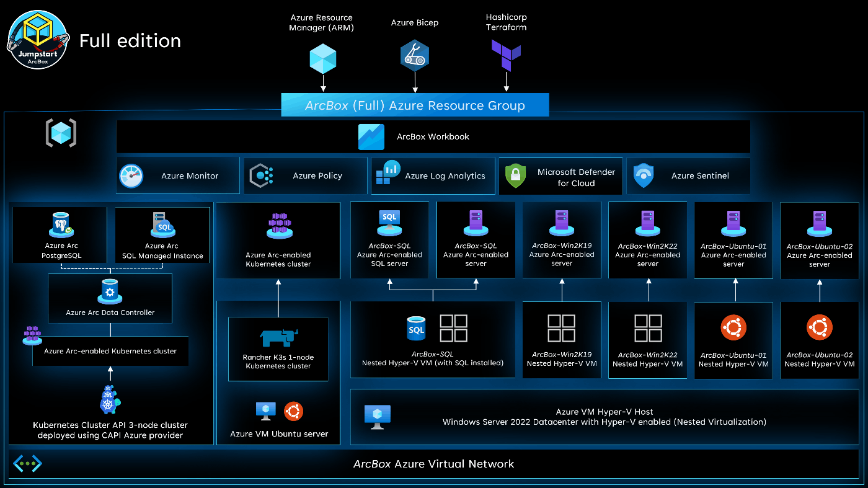
Task: Click the Windows logo in ArcBox-Win2K19 nested VM
Action: 562,329
